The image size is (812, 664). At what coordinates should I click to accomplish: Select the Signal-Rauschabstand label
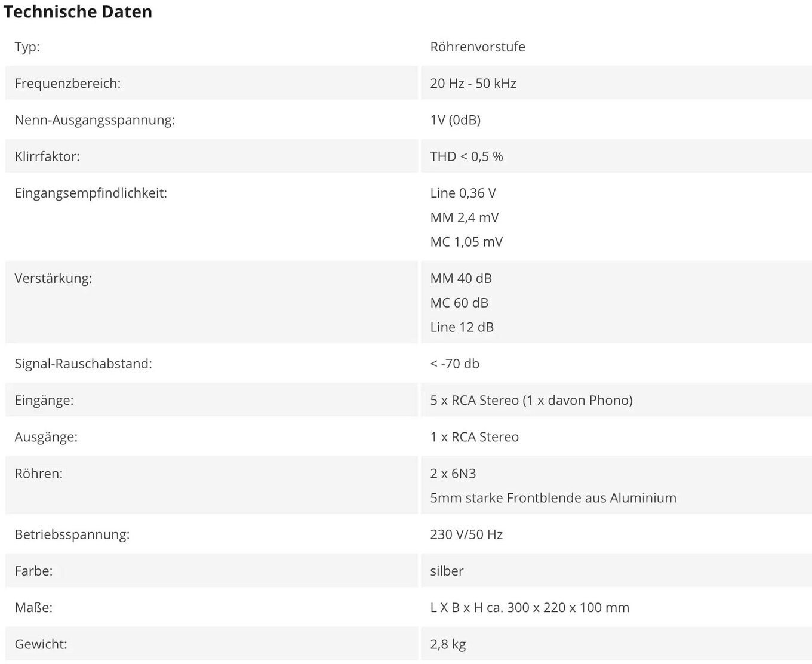tap(84, 364)
